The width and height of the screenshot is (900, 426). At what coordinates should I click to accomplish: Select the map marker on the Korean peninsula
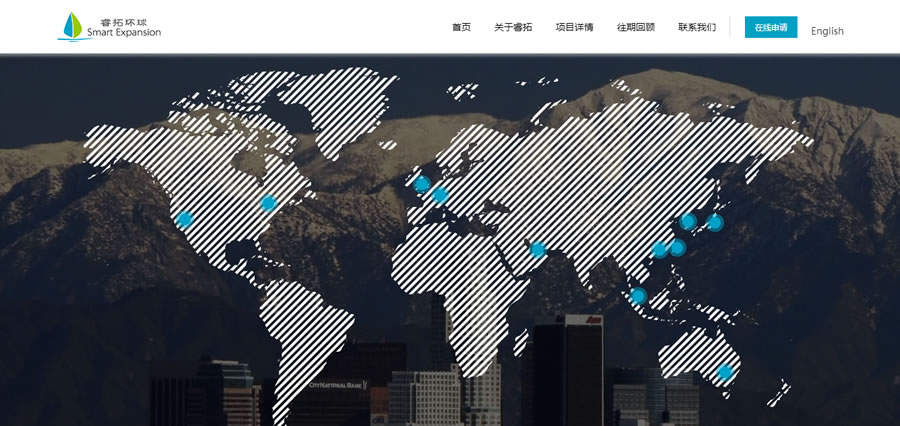(x=688, y=222)
